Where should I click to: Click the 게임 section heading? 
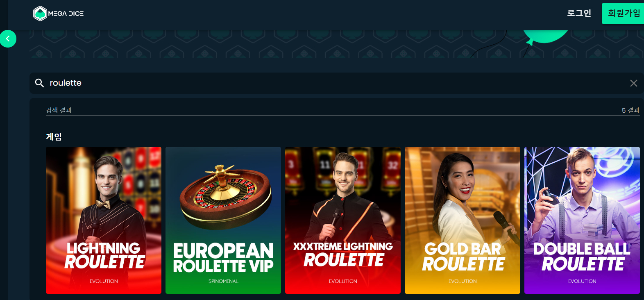click(54, 136)
